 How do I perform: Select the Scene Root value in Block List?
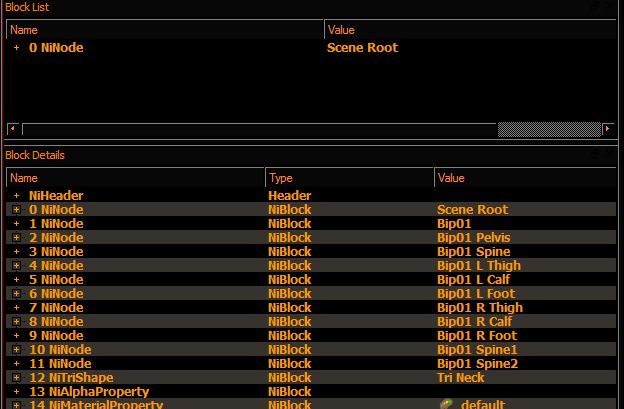coord(362,48)
